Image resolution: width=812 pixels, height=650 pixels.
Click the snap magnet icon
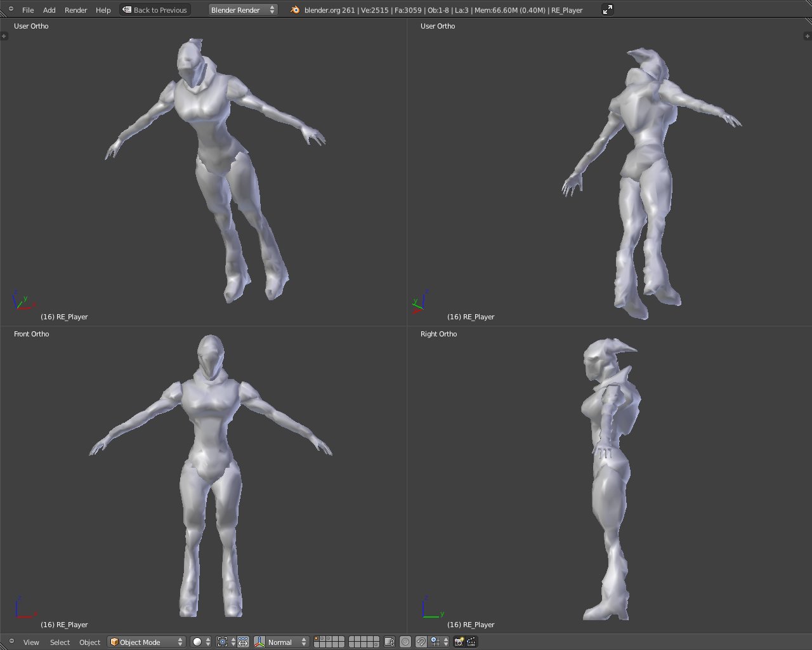point(421,642)
